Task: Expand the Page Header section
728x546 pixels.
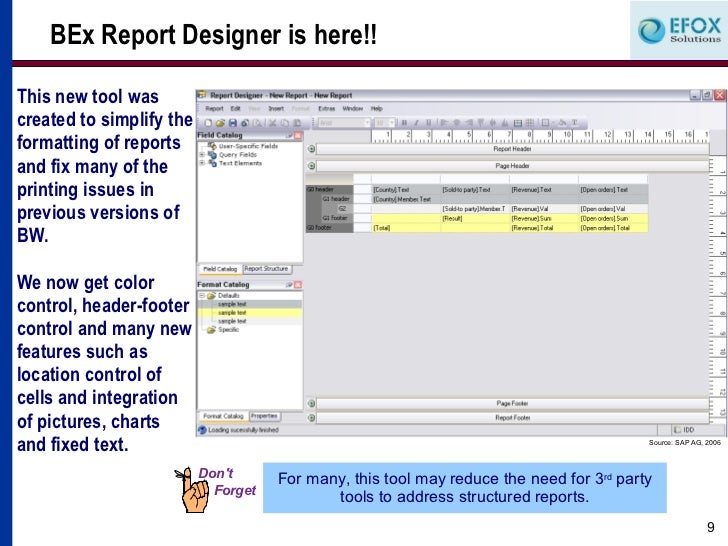Action: tap(312, 166)
